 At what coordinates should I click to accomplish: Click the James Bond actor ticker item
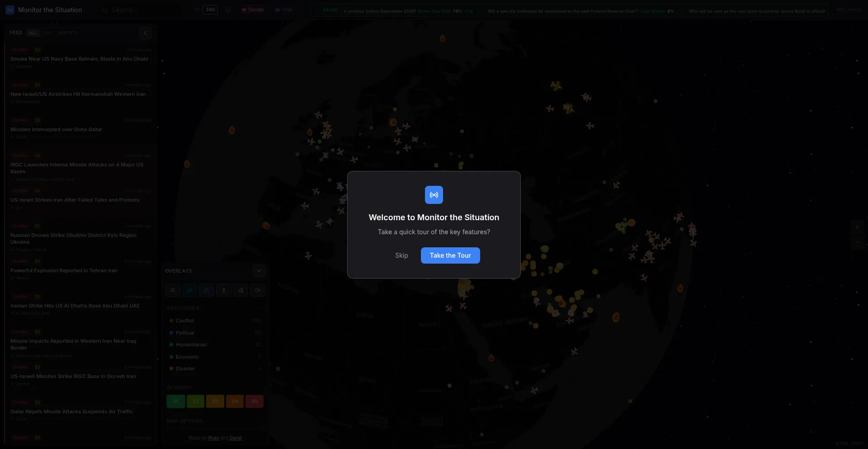coord(756,11)
